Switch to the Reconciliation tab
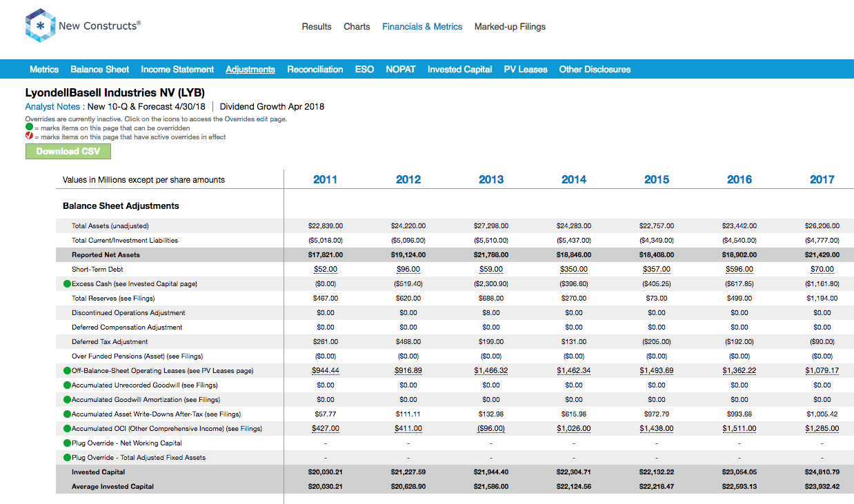The width and height of the screenshot is (854, 504). click(x=315, y=70)
